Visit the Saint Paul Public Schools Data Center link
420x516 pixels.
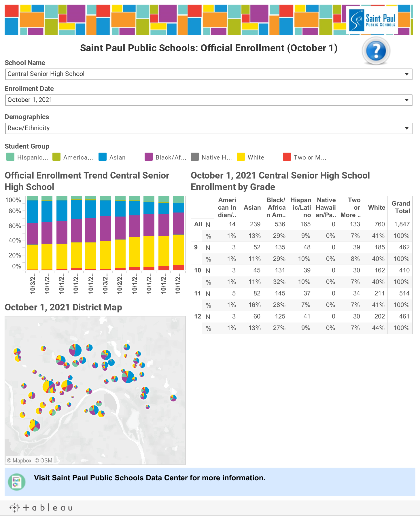point(150,478)
